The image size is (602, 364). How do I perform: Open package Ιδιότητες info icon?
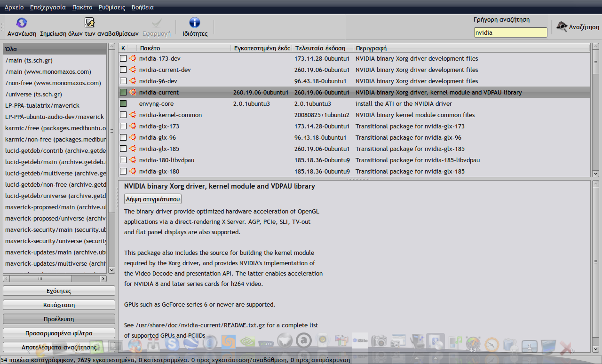[195, 23]
